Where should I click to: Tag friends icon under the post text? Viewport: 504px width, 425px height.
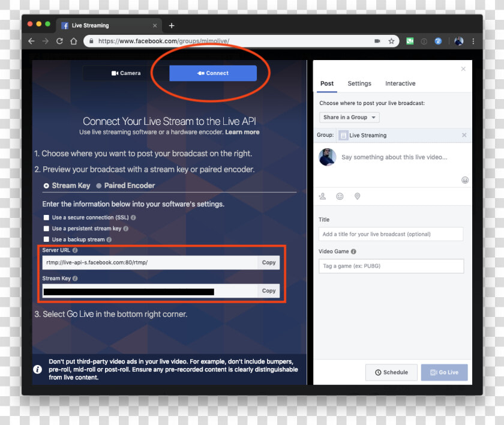tap(322, 196)
